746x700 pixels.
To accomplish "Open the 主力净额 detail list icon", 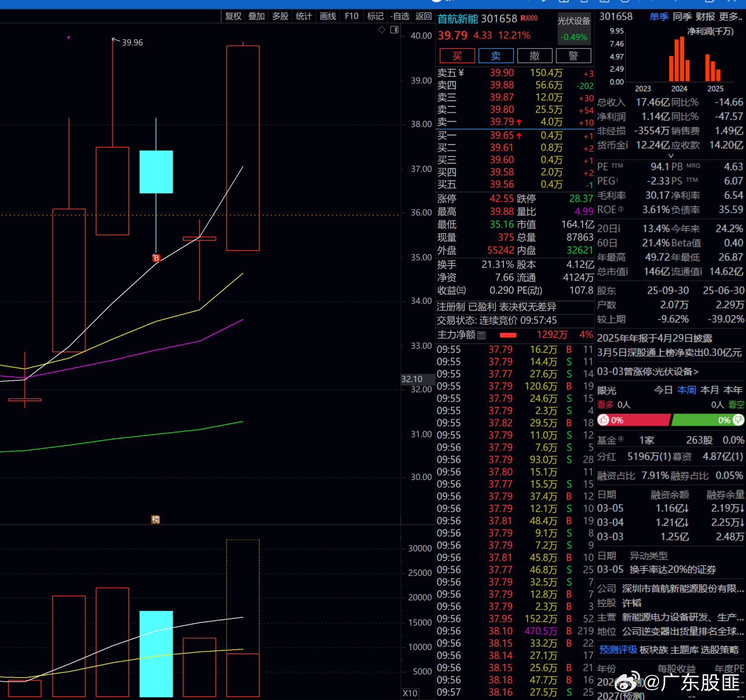I will (x=481, y=335).
